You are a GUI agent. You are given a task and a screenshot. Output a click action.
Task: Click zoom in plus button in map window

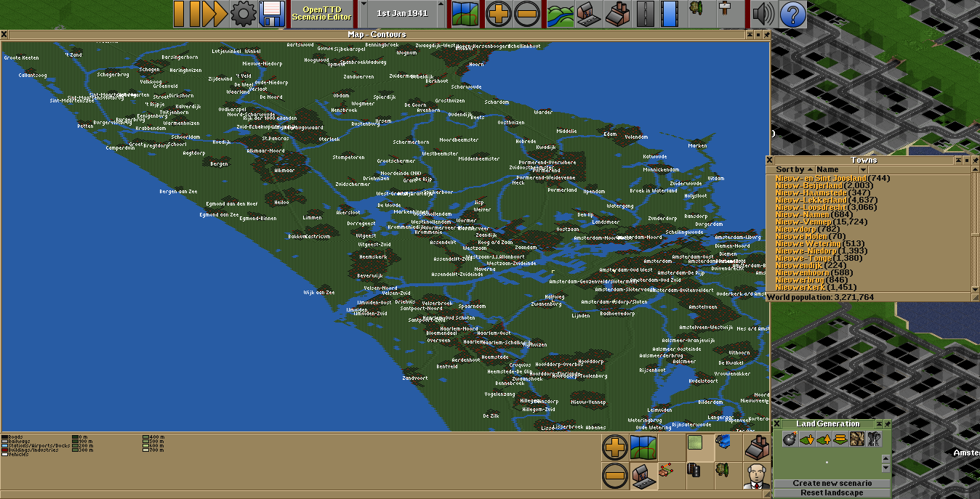tap(615, 447)
